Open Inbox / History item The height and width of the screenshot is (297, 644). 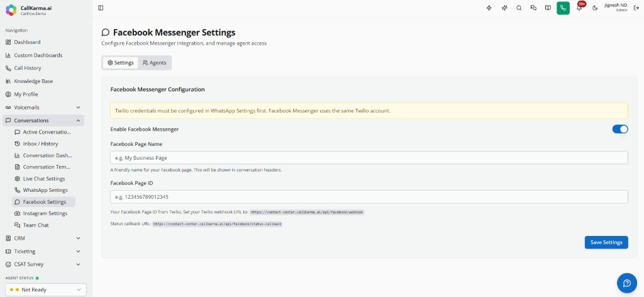[x=43, y=143]
